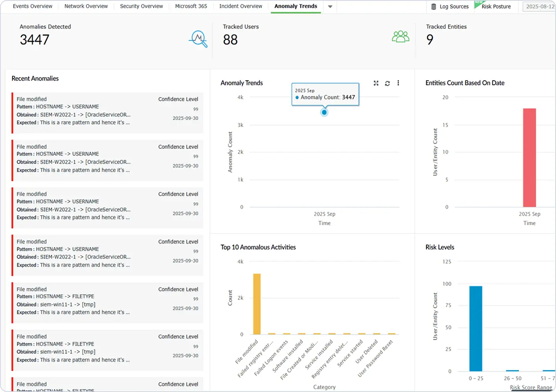Click the Service started axis label
This screenshot has height=392, width=556.
pyautogui.click(x=350, y=353)
